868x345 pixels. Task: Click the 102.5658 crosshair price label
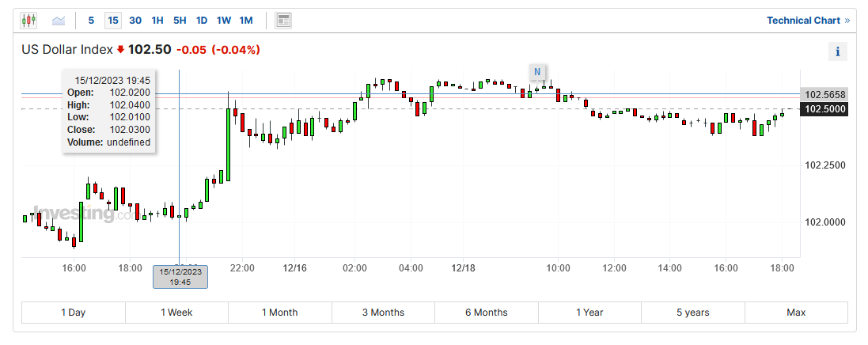pos(824,94)
